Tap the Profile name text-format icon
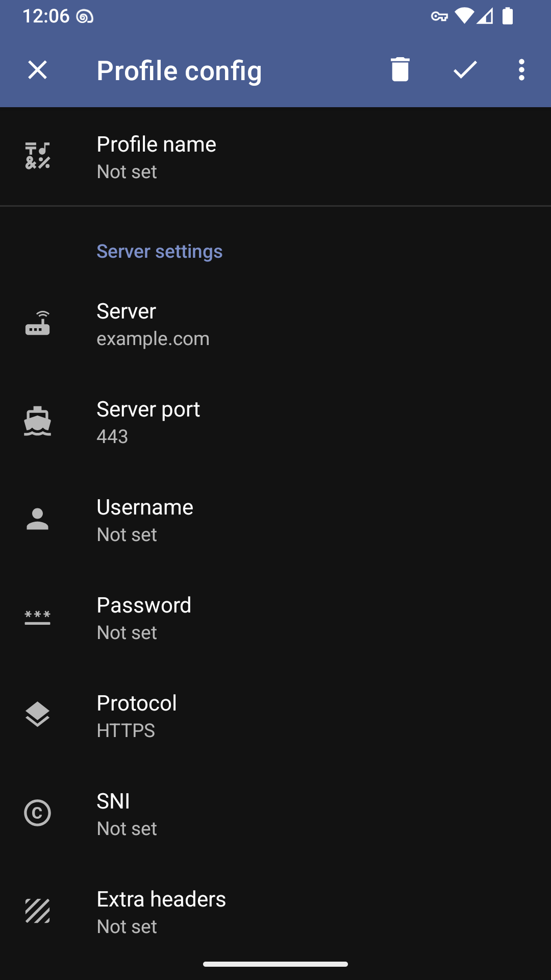The image size is (551, 980). click(37, 156)
